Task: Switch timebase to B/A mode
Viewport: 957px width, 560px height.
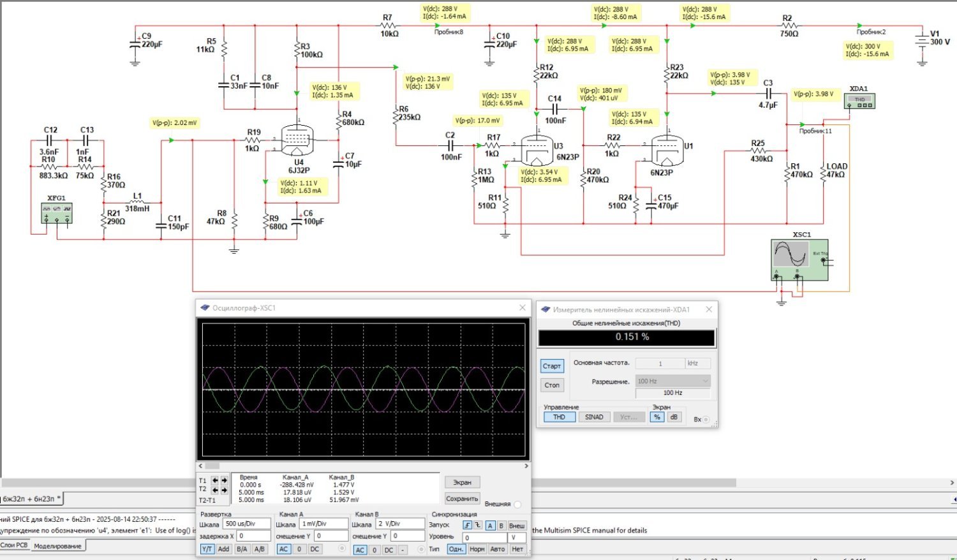Action: click(242, 549)
